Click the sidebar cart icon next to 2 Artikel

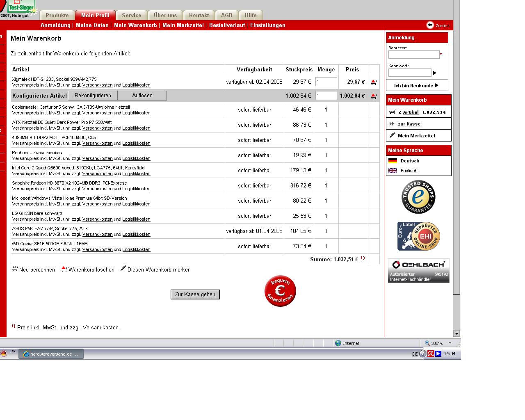pos(392,112)
